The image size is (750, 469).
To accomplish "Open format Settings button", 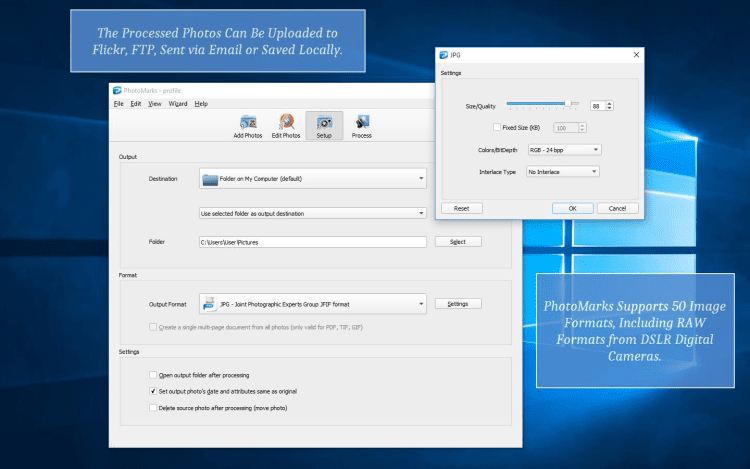I will (x=458, y=304).
